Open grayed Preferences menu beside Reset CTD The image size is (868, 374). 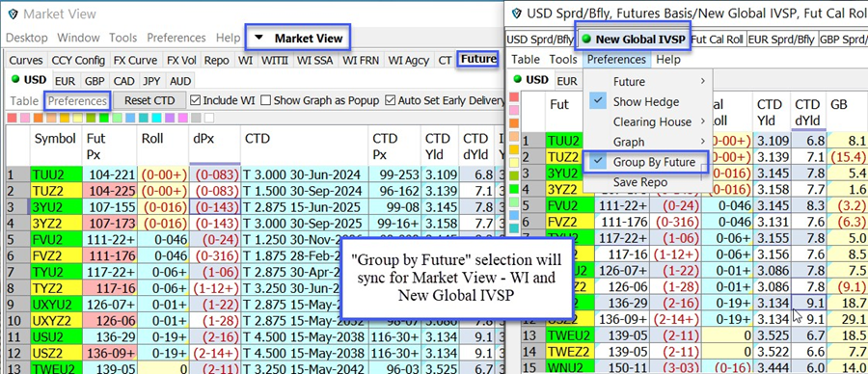77,101
